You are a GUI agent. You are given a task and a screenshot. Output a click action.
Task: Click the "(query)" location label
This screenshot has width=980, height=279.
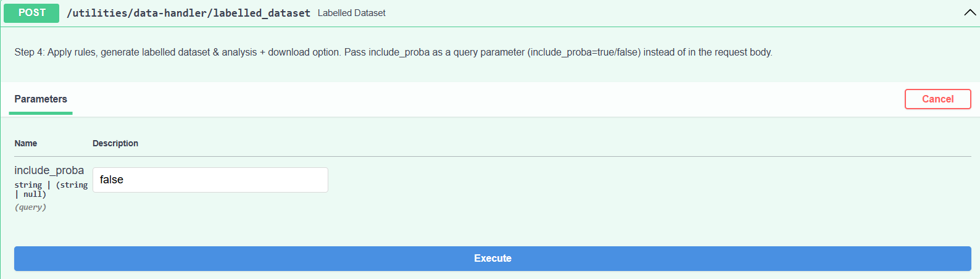tap(30, 207)
